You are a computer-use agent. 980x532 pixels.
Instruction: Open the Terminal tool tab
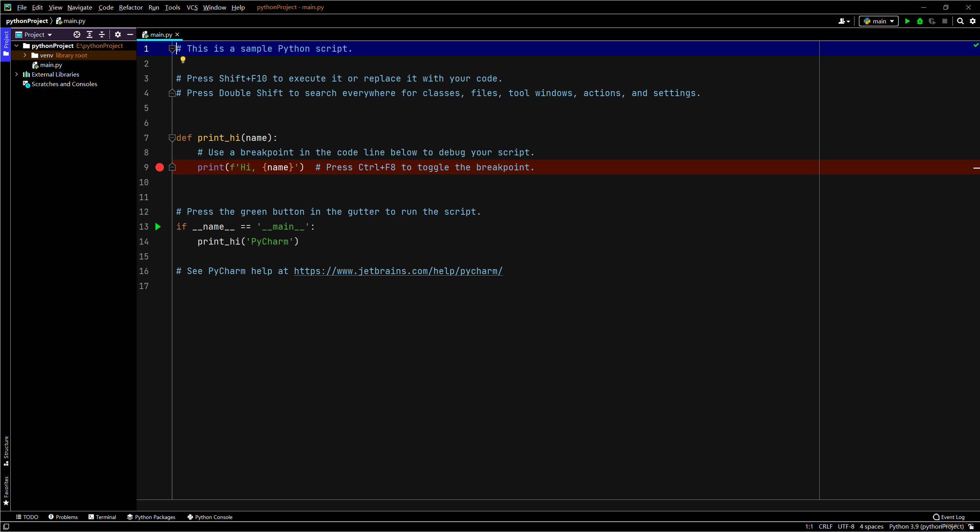pos(102,517)
